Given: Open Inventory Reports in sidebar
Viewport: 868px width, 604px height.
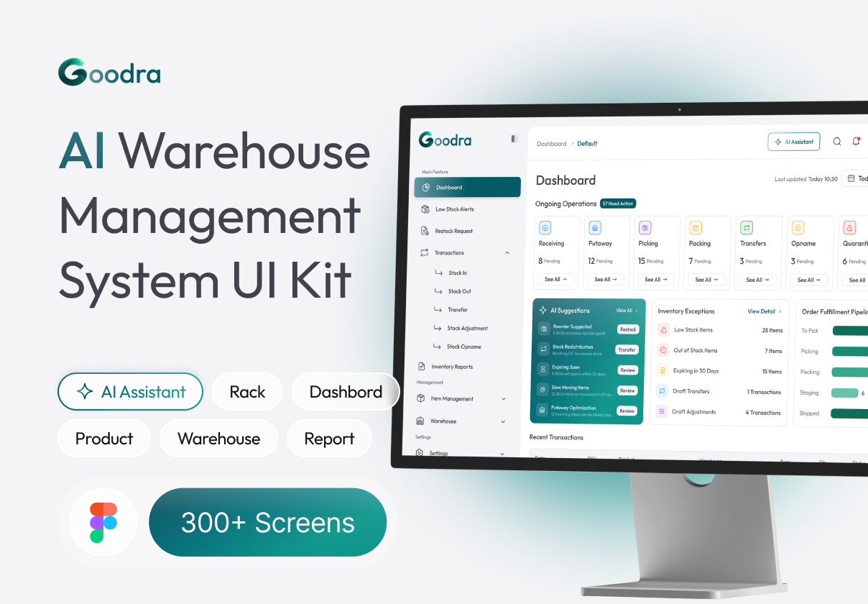Looking at the screenshot, I should pos(452,367).
